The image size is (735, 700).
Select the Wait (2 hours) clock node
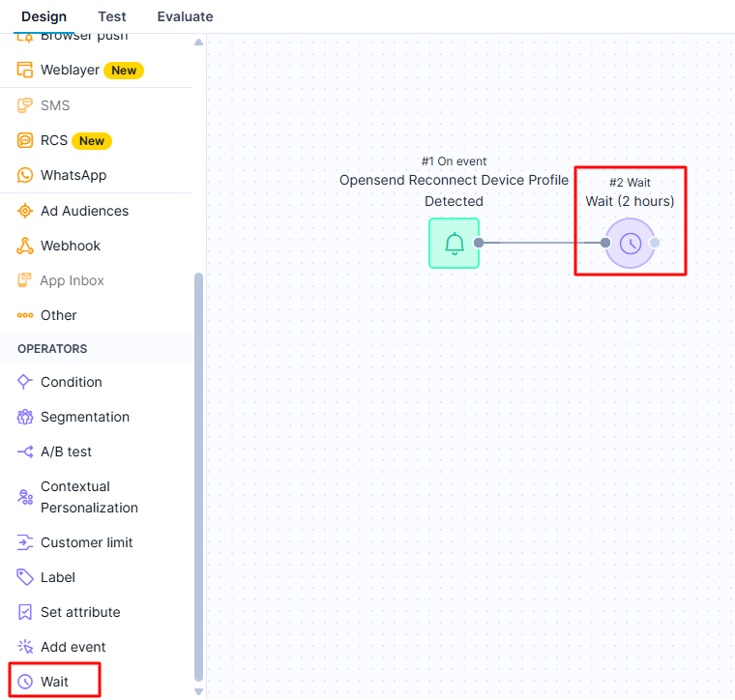click(x=630, y=243)
